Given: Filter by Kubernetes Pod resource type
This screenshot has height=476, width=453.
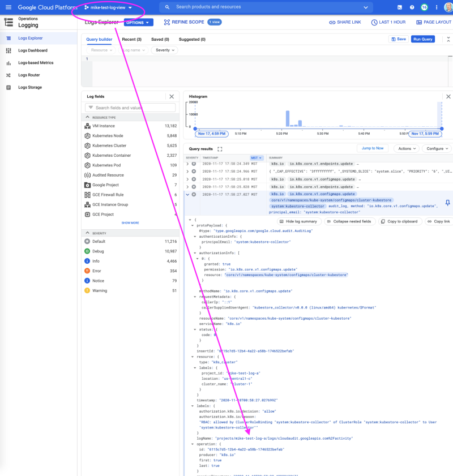Looking at the screenshot, I should pos(131,165).
